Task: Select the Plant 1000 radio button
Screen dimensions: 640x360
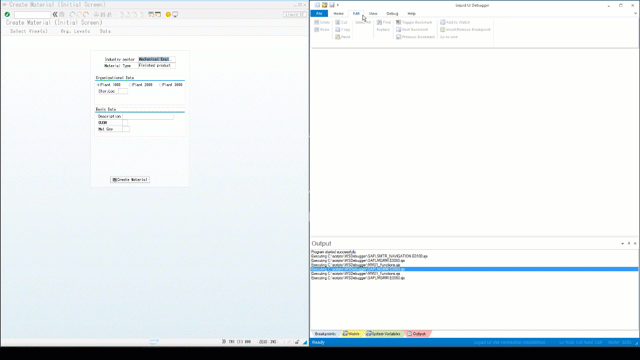Action: coord(98,85)
